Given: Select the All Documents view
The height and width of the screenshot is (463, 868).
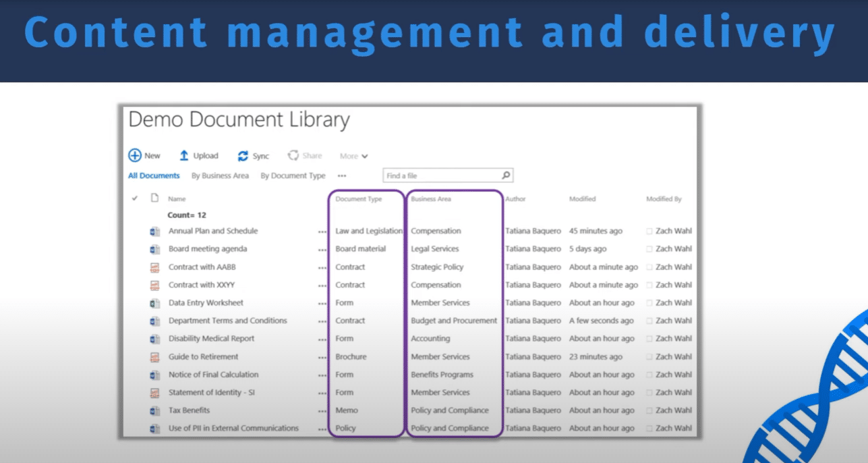Looking at the screenshot, I should tap(154, 175).
